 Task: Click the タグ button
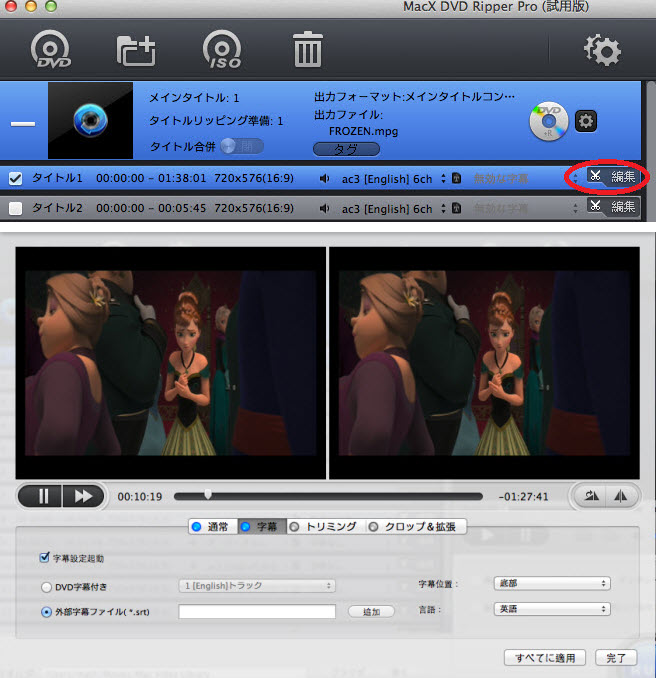pyautogui.click(x=346, y=149)
